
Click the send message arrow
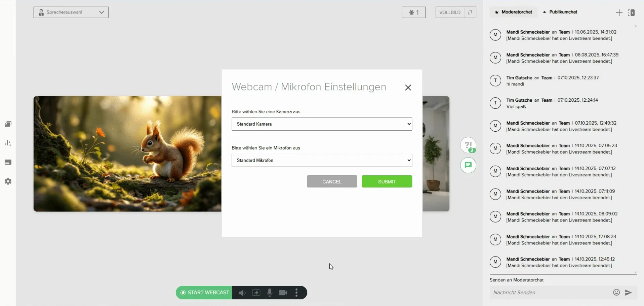(628, 293)
